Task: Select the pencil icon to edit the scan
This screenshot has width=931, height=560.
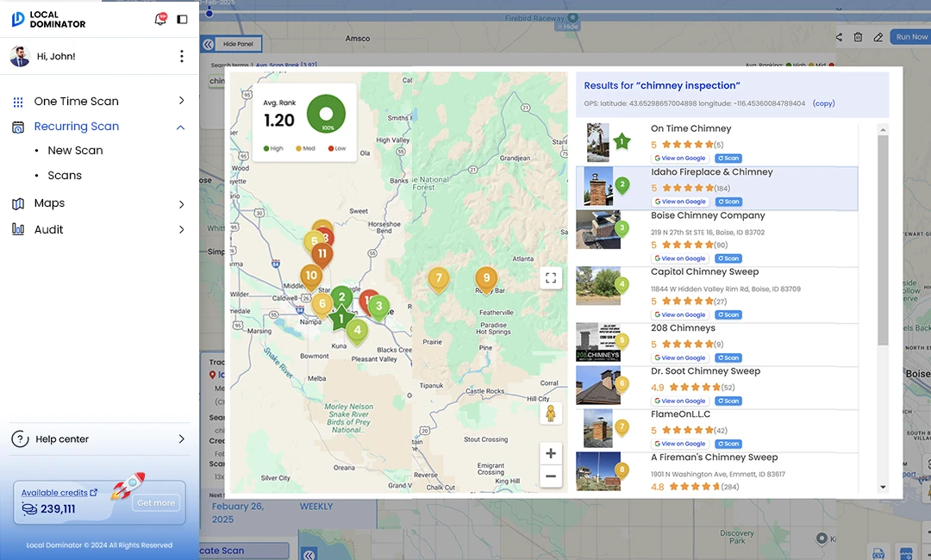Action: pyautogui.click(x=880, y=36)
